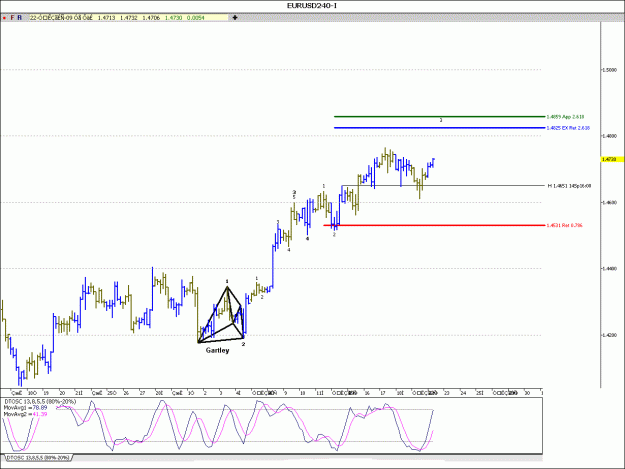Viewport: 625px width, 469px height.
Task: Click the red 1.4531 Ret 0.786 label
Action: 564,226
